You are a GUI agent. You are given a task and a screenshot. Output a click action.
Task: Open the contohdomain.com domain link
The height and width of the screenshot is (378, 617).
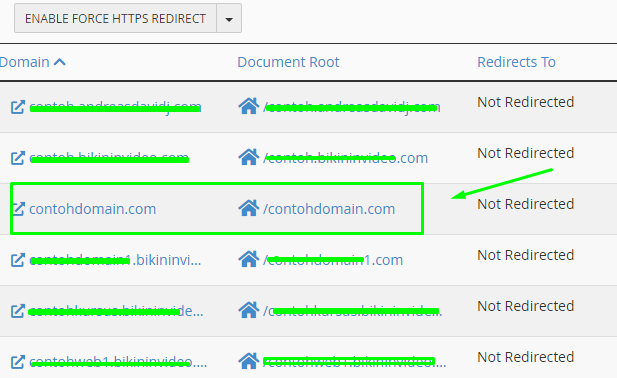pyautogui.click(x=92, y=209)
